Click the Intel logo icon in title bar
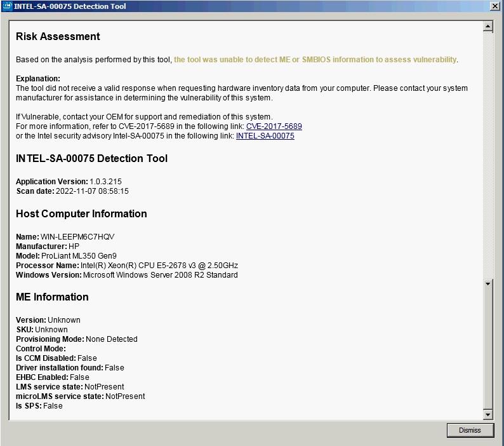Viewport: 504px width, 446px height. pos(7,6)
